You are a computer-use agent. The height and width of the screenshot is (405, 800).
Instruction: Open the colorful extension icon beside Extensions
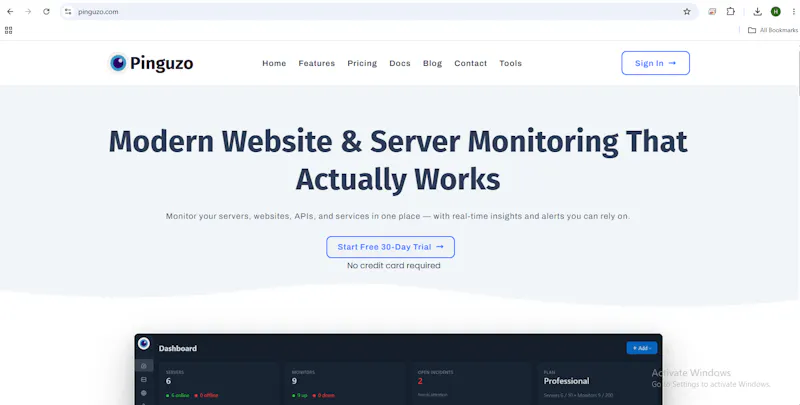[712, 11]
